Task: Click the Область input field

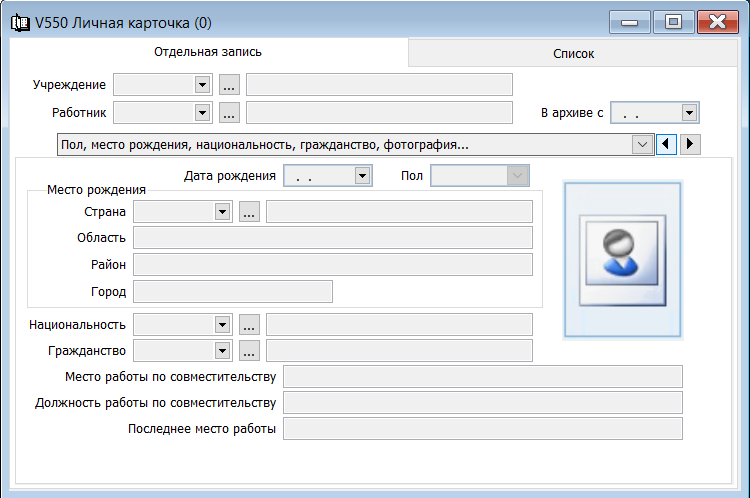Action: point(332,237)
